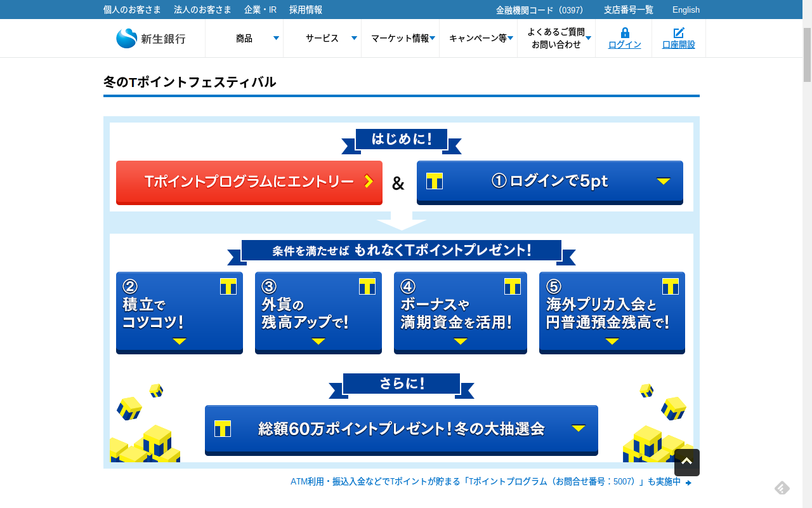Open the 支店番号一覧 page
The height and width of the screenshot is (508, 812).
click(629, 10)
